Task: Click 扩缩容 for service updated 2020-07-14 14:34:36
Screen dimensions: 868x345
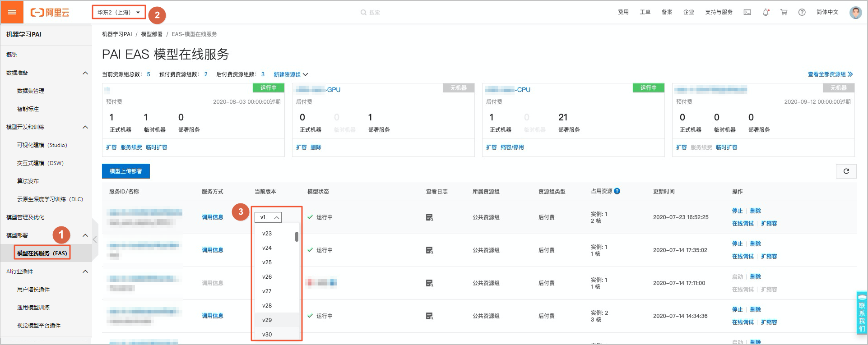Action: pyautogui.click(x=769, y=322)
